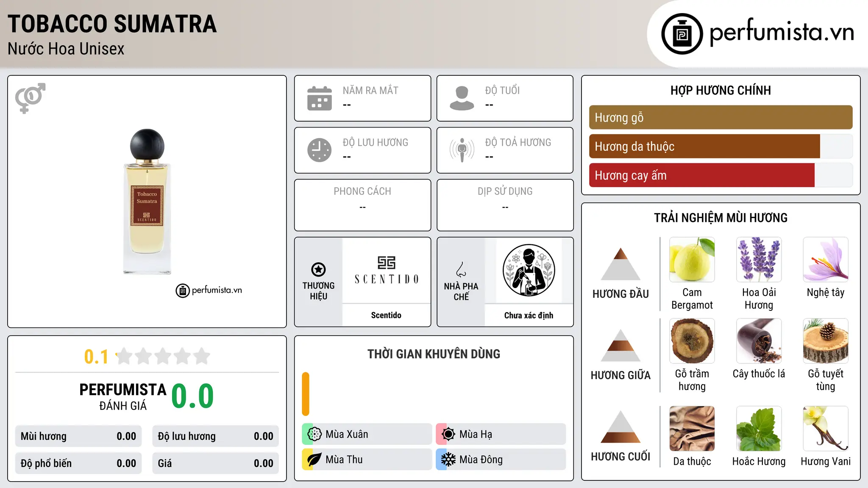
Task: Click the DỊP SỬ DỤNG label
Action: coord(505,191)
